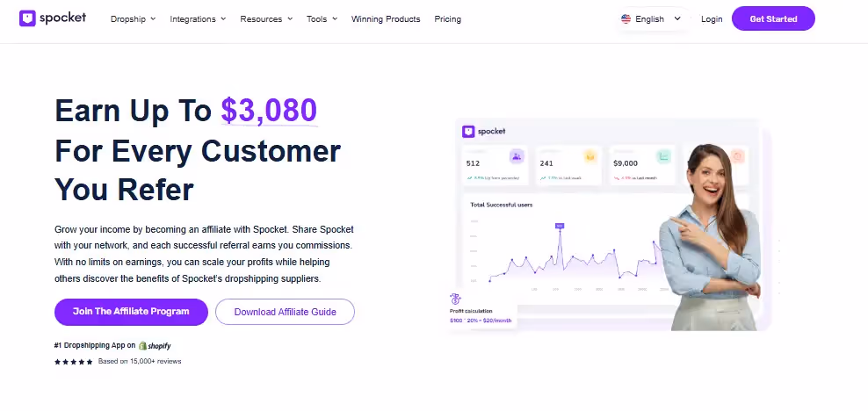The width and height of the screenshot is (868, 411).
Task: Click the Spocket logo in header
Action: tap(53, 18)
